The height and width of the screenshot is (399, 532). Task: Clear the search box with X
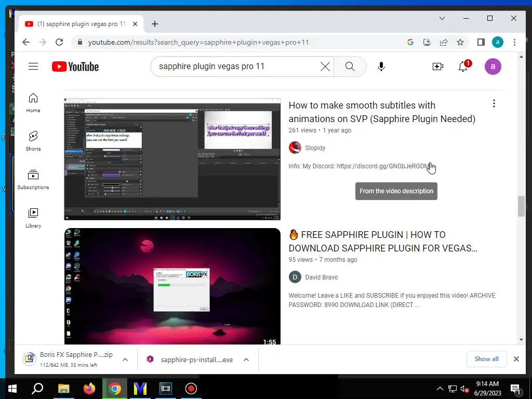tap(325, 66)
